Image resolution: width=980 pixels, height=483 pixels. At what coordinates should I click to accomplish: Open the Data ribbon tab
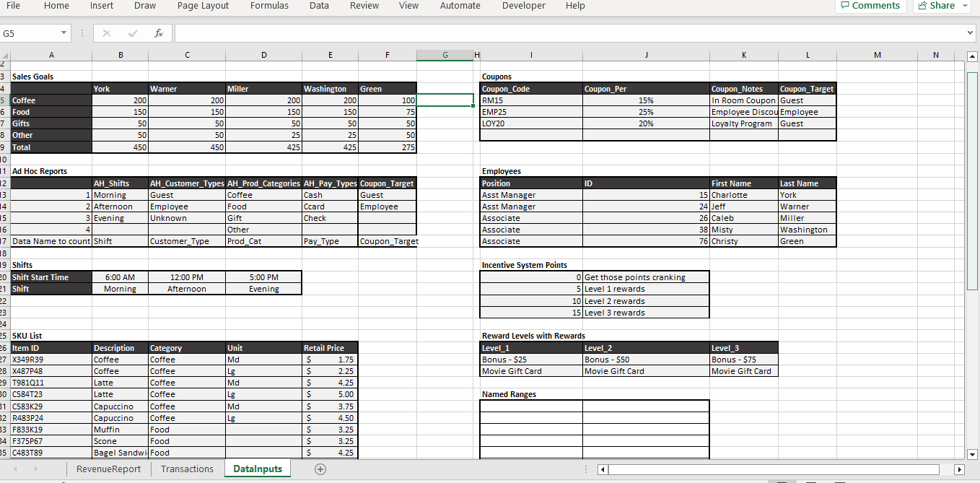click(x=319, y=6)
